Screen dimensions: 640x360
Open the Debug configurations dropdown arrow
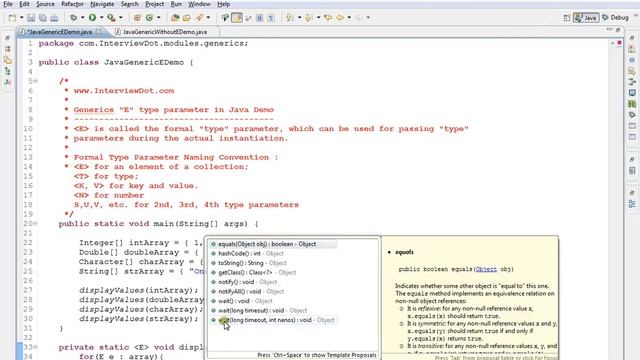pos(82,18)
